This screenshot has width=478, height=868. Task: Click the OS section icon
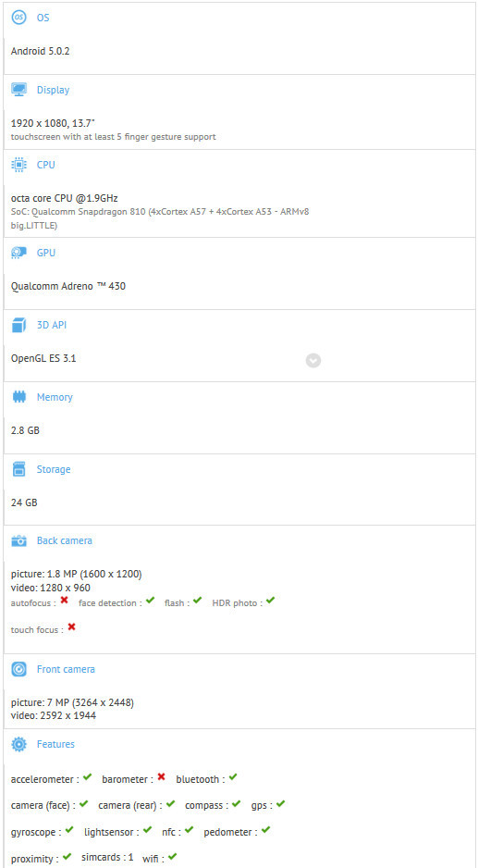pyautogui.click(x=18, y=18)
